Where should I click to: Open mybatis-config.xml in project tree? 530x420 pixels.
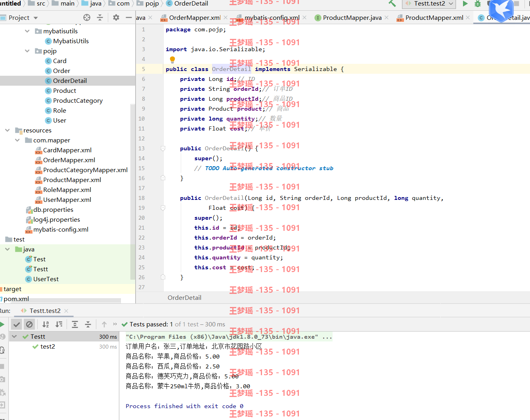tap(57, 229)
